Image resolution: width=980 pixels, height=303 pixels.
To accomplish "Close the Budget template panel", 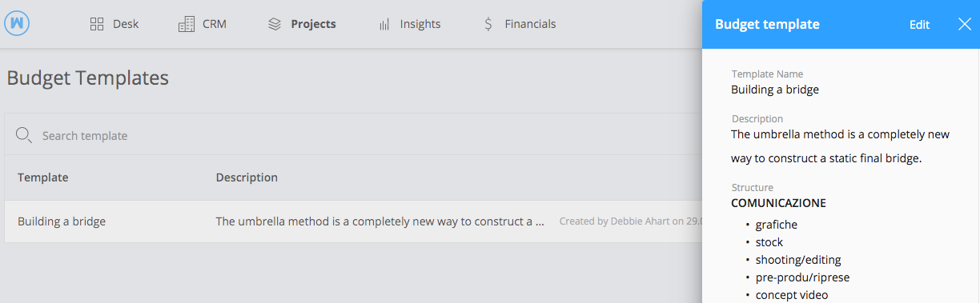I will coord(964,24).
